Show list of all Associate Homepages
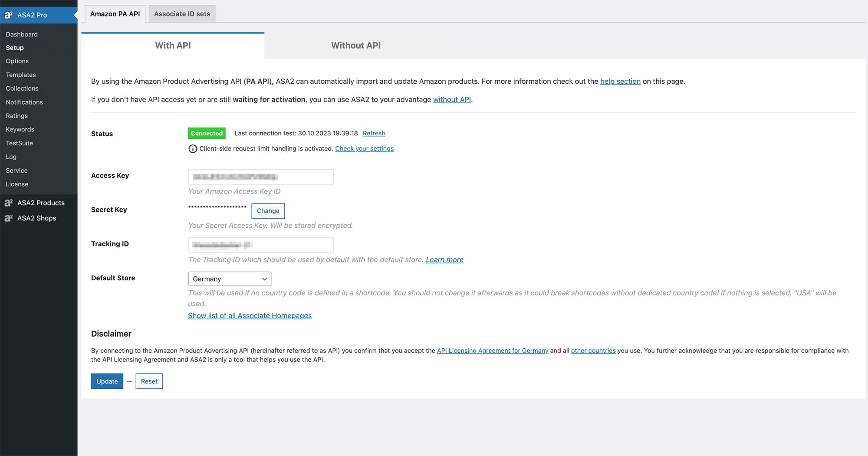This screenshot has width=868, height=456. (x=250, y=315)
